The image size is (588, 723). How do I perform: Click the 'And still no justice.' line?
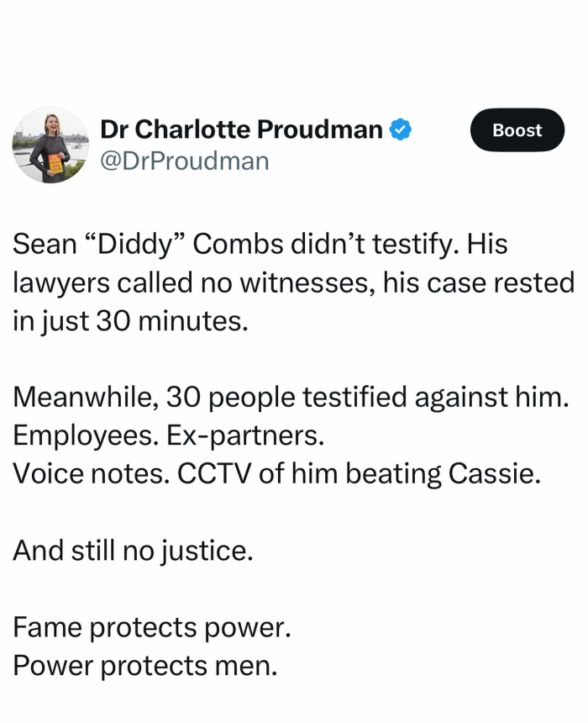point(133,551)
